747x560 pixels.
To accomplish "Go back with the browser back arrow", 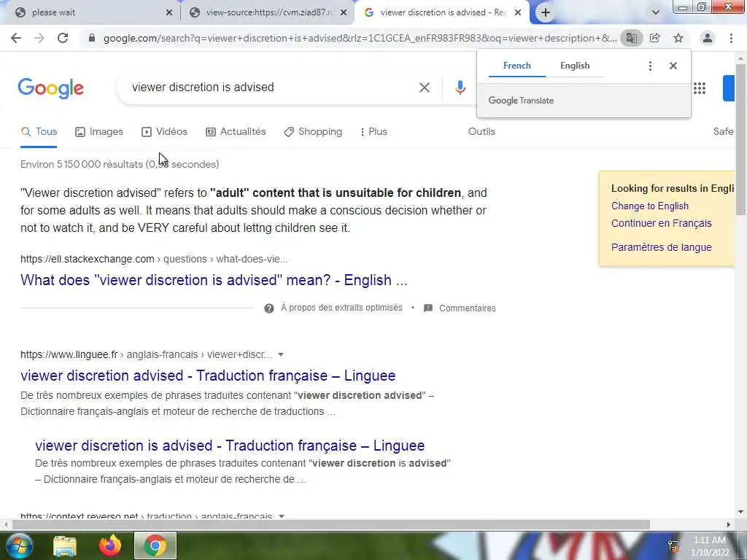I will pos(16,38).
